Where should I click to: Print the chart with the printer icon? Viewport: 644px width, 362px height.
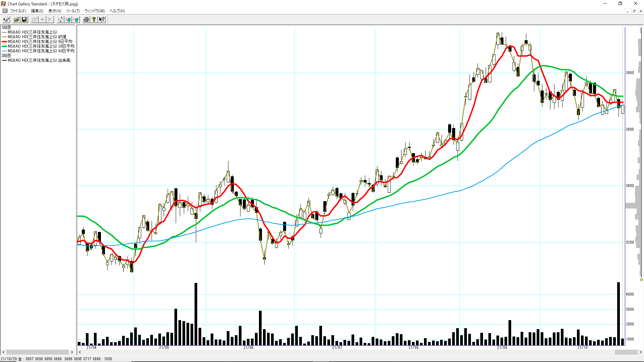click(x=86, y=19)
